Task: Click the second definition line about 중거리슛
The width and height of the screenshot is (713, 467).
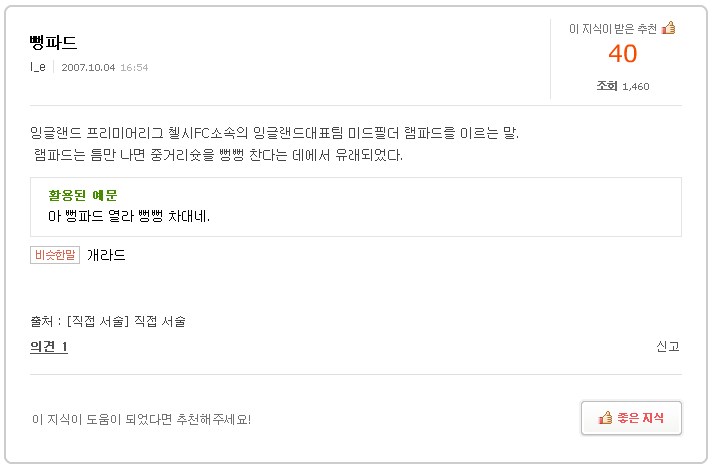Action: [x=217, y=155]
